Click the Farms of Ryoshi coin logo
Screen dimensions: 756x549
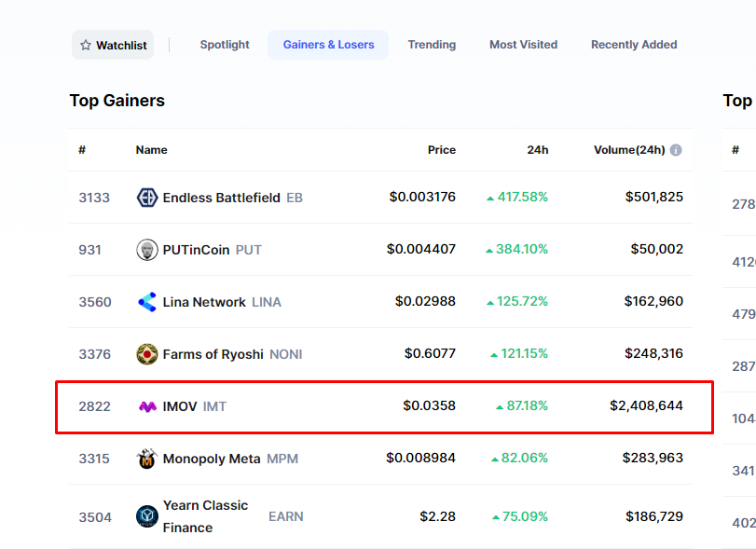[147, 354]
